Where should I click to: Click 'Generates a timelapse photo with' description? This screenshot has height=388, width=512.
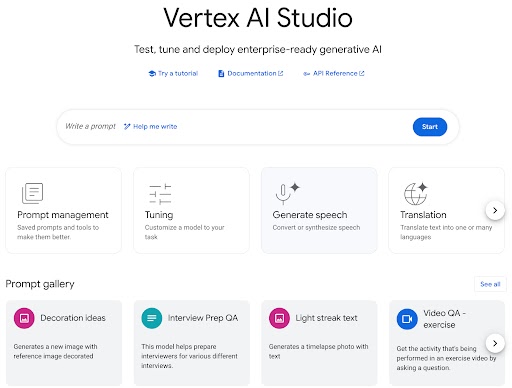[x=318, y=351]
